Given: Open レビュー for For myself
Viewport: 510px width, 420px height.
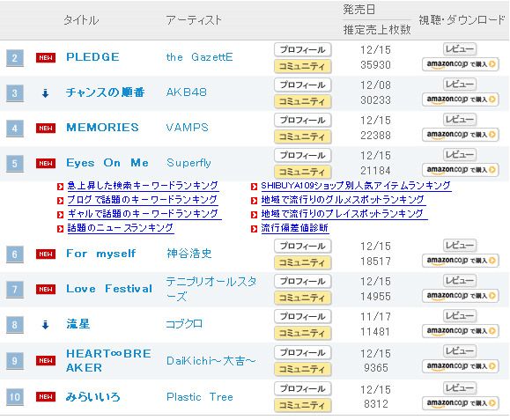Looking at the screenshot, I should [460, 246].
